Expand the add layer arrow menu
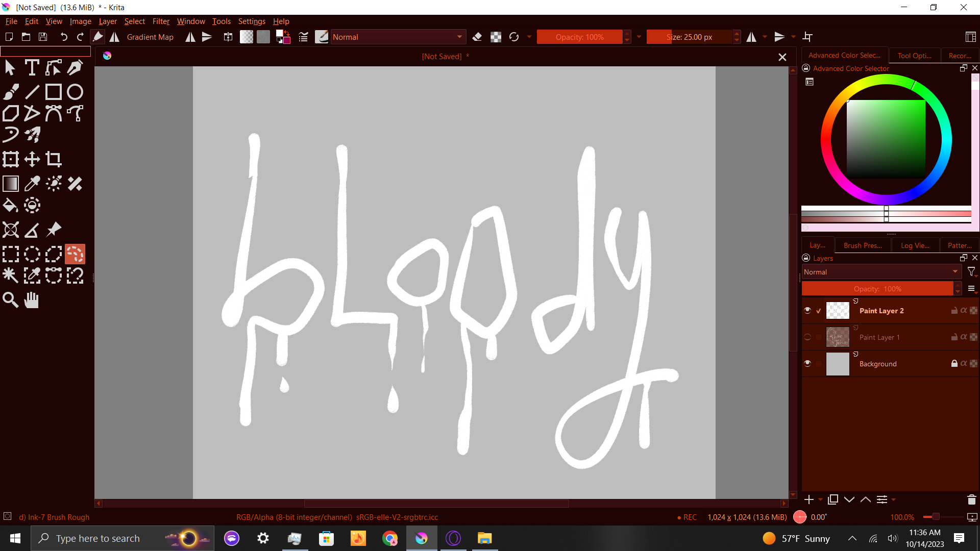 820,500
